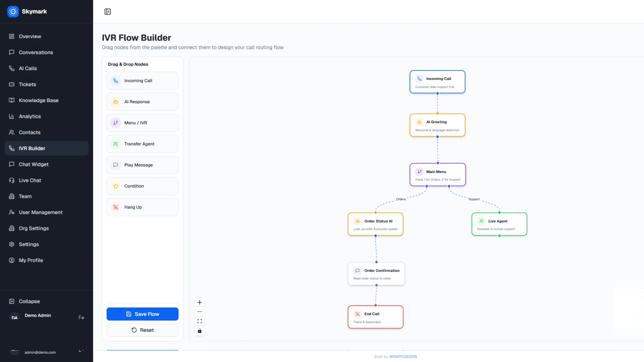The width and height of the screenshot is (644, 362).
Task: Click the Drag & Drop Nodes heading
Action: 128,64
